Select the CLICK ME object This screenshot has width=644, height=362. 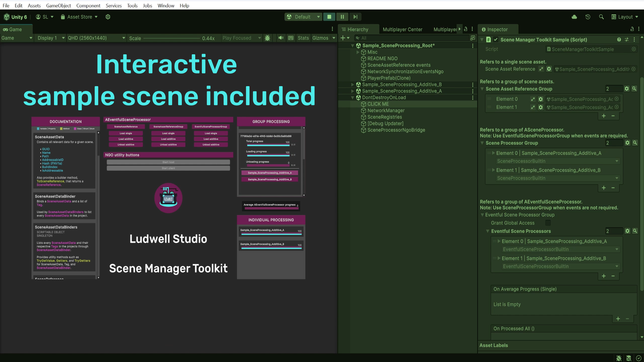click(x=378, y=104)
